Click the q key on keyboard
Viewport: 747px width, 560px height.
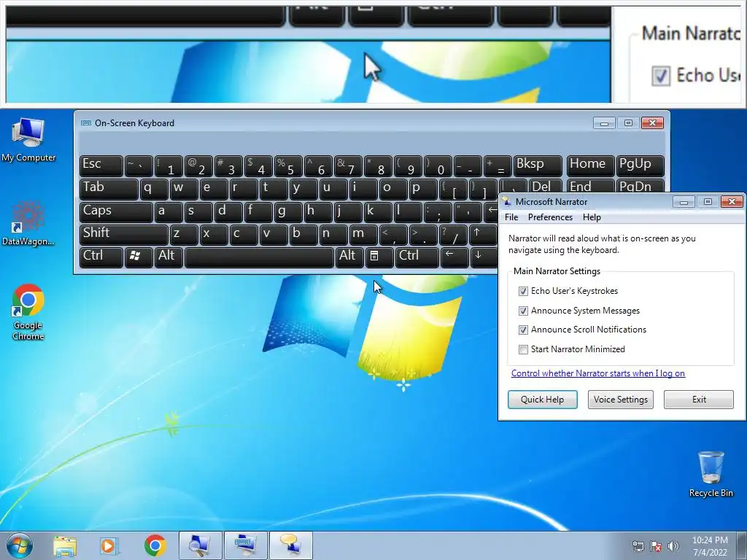click(x=153, y=189)
